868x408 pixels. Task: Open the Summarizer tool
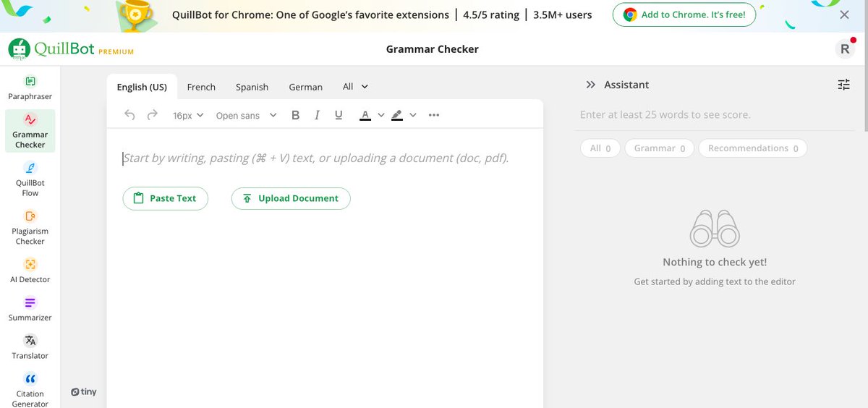(x=30, y=310)
